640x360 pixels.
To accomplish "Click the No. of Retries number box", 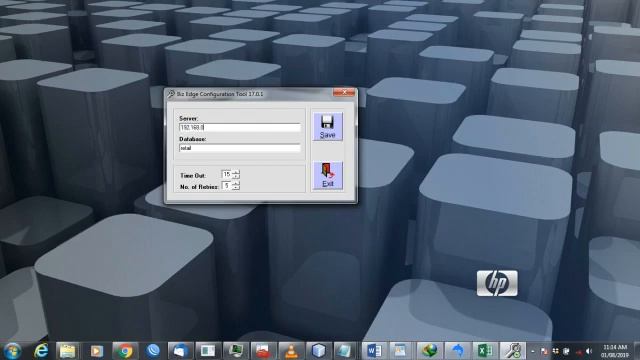I will 227,186.
